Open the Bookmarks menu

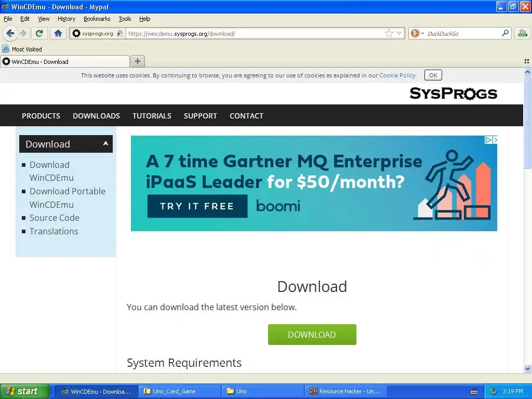tap(97, 19)
